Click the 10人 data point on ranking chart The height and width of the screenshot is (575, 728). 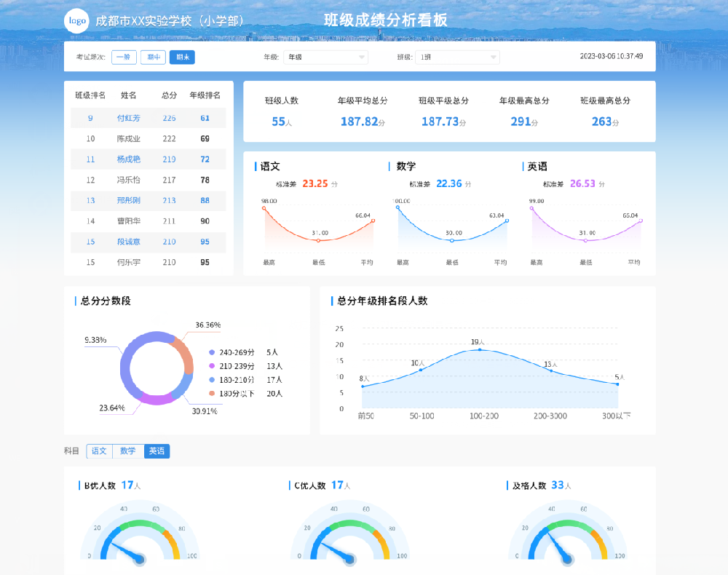(x=421, y=370)
